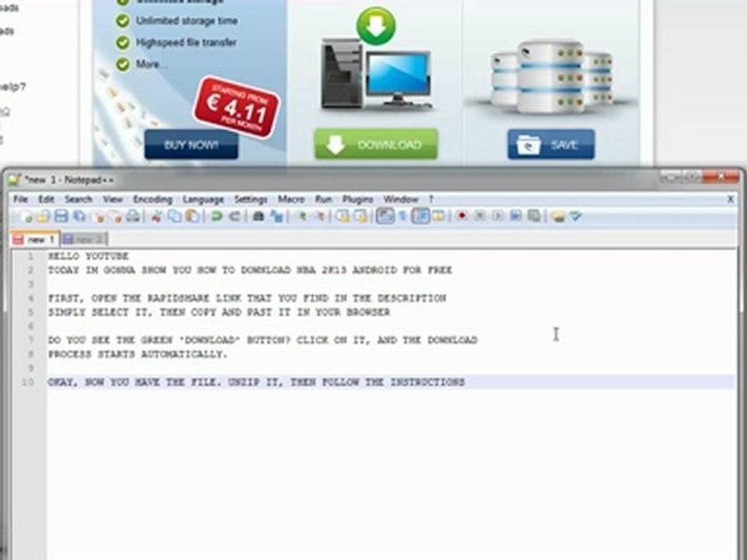Open the Macro menu

(x=291, y=199)
